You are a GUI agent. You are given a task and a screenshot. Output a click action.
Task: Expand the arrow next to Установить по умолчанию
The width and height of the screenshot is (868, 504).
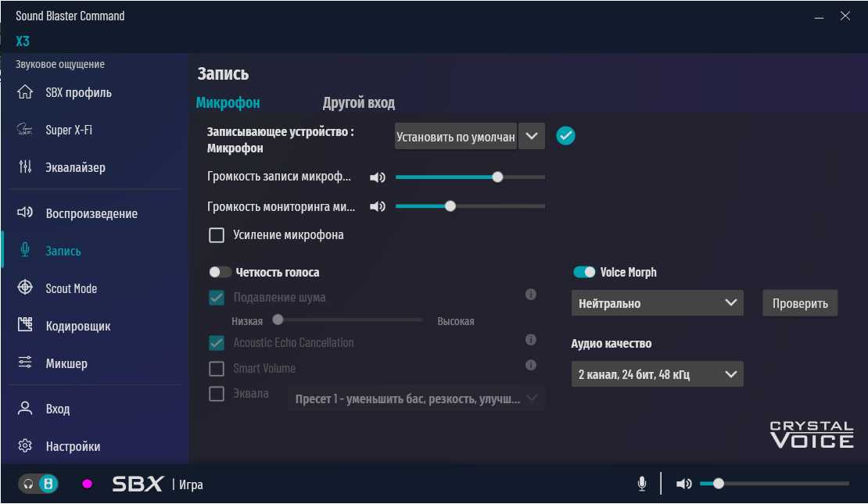(532, 136)
